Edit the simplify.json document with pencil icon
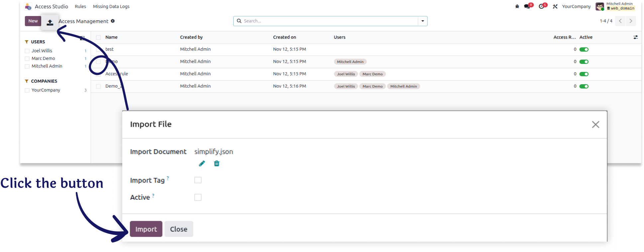644x252 pixels. pyautogui.click(x=202, y=163)
